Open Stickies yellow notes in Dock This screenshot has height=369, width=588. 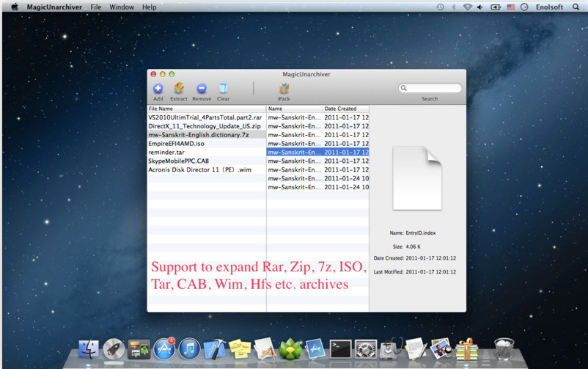[x=240, y=349]
